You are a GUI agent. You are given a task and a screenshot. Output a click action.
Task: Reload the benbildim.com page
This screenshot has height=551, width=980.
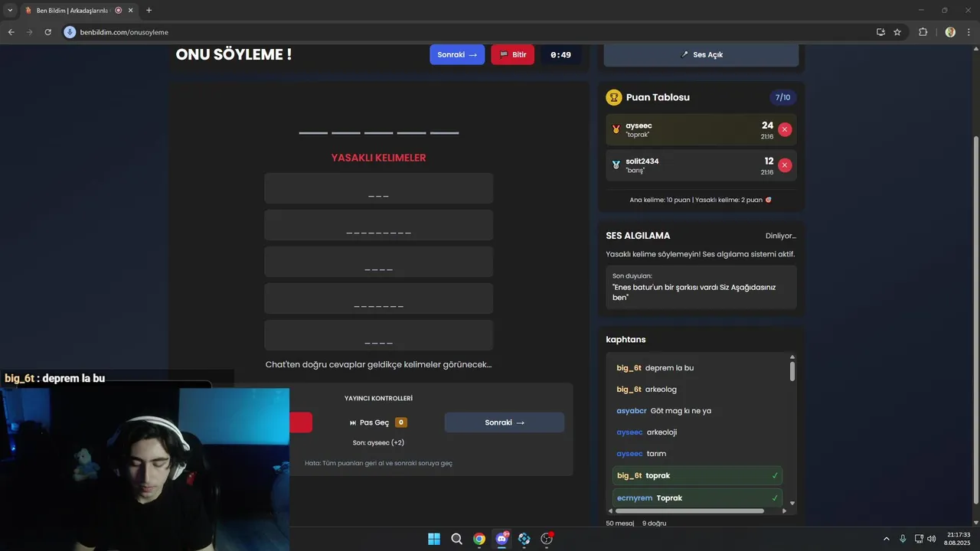pyautogui.click(x=47, y=32)
